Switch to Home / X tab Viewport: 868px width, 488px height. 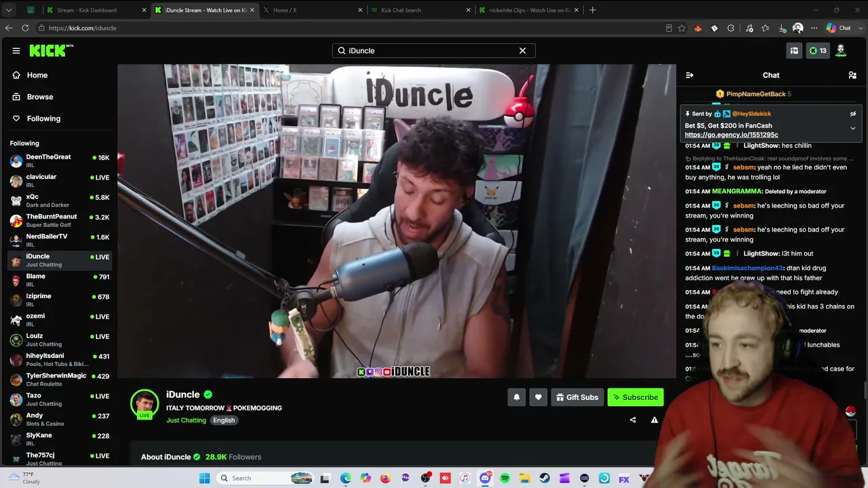pos(311,10)
